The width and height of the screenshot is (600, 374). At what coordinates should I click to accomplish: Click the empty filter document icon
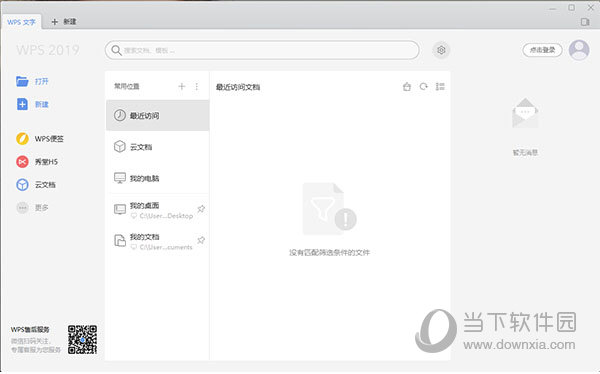pyautogui.click(x=329, y=209)
